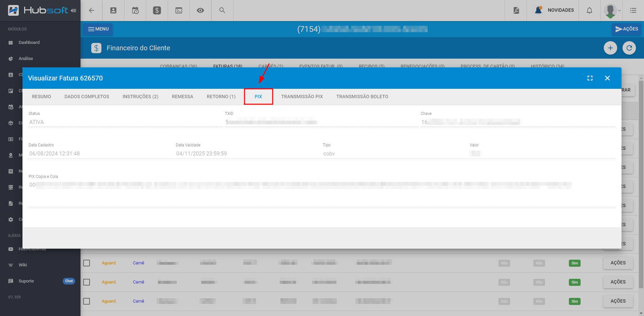The width and height of the screenshot is (644, 316).
Task: Click the Wiki W icon in sidebar
Action: 11,265
